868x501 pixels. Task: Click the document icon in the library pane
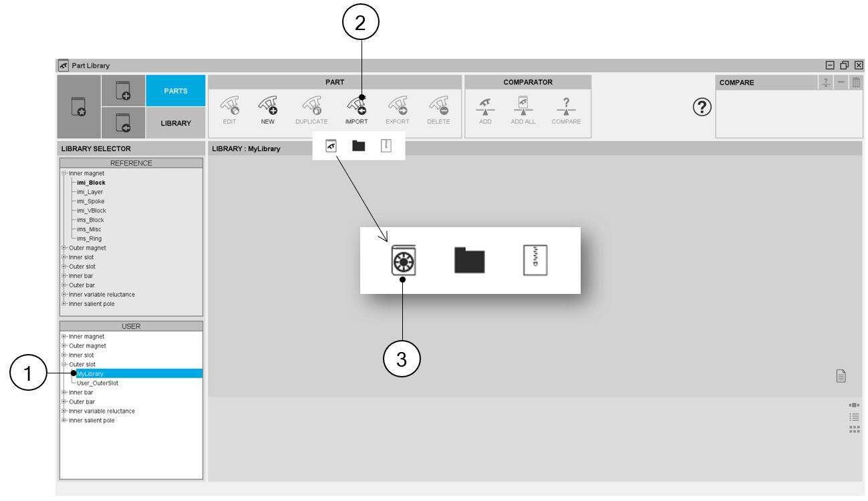pyautogui.click(x=841, y=377)
